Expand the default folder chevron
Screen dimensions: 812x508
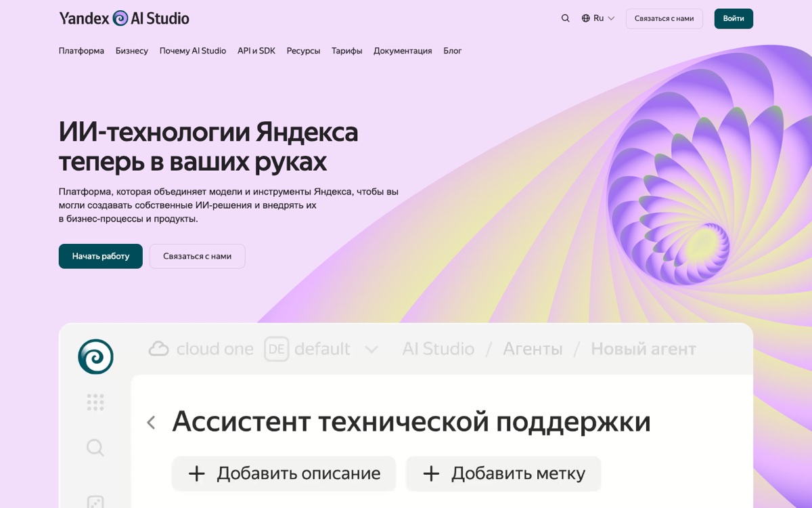click(x=371, y=350)
